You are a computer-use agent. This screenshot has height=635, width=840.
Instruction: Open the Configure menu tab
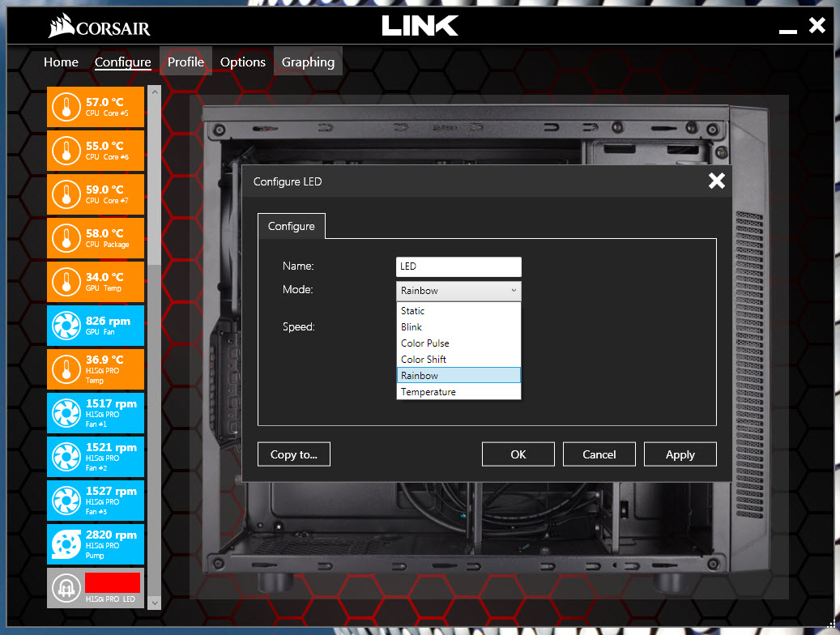pos(122,62)
